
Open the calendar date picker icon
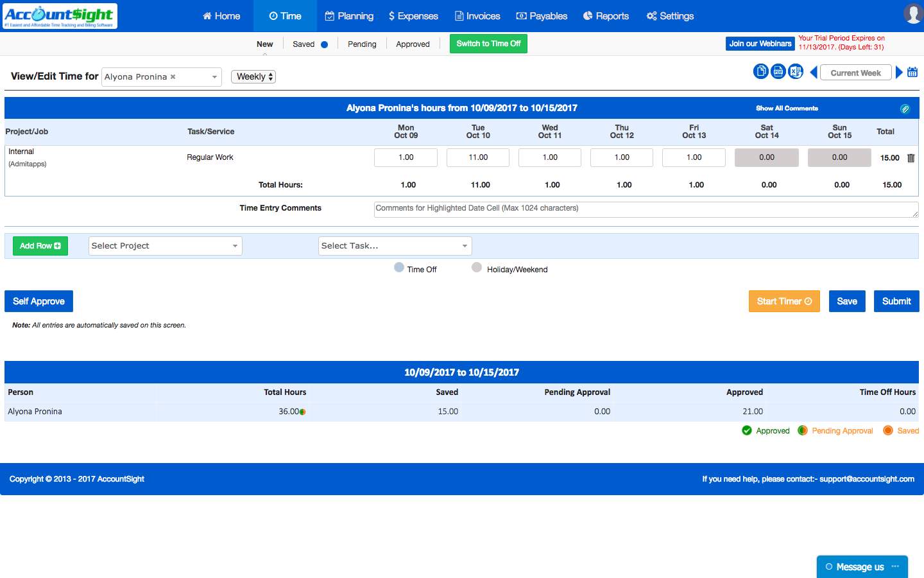point(912,73)
